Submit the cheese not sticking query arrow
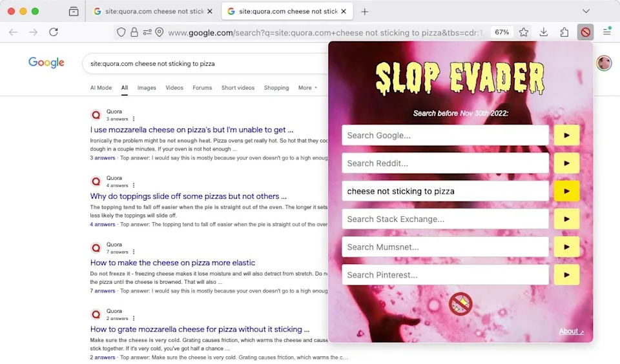Viewport: 620px width, 364px height. click(x=566, y=191)
